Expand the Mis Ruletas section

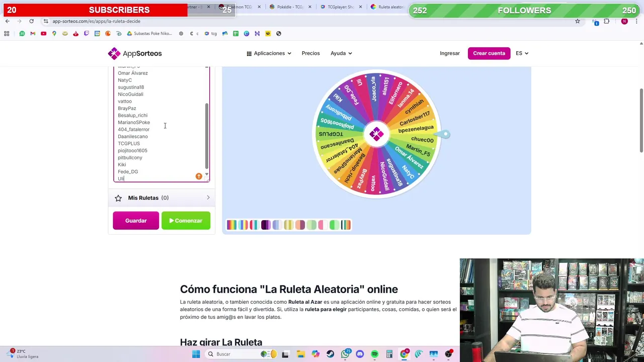[161, 198]
